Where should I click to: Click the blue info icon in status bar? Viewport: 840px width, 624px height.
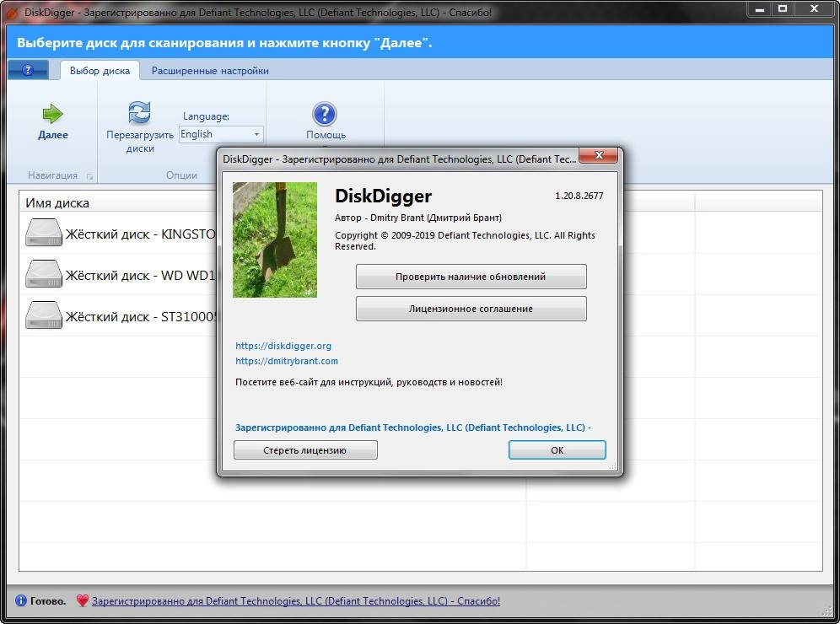click(21, 600)
